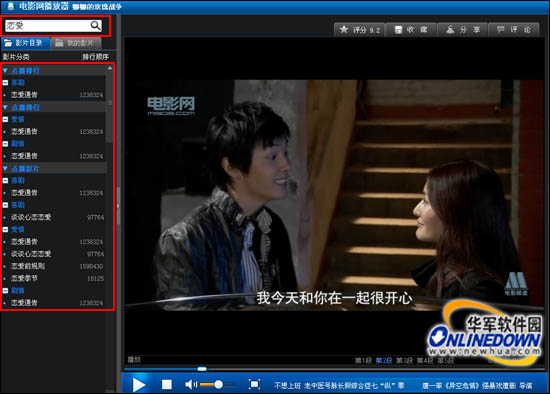
Task: Open the 评论 comments button
Action: coord(514,30)
